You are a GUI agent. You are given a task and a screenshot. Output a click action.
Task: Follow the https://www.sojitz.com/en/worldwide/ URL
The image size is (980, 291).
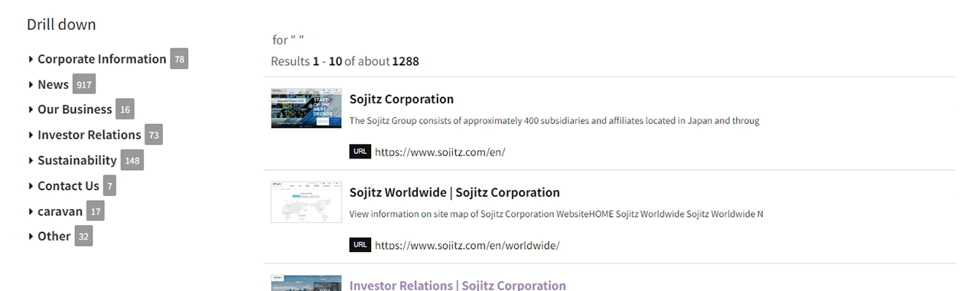pos(467,245)
